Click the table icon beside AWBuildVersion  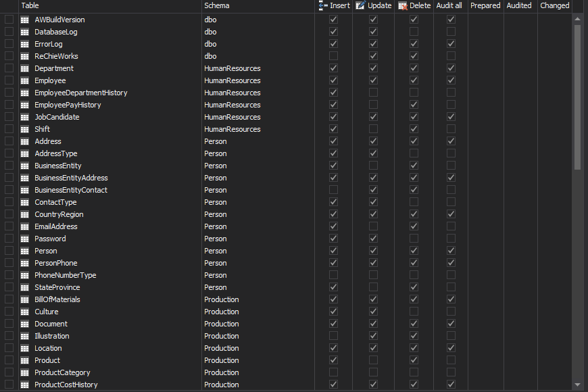25,20
